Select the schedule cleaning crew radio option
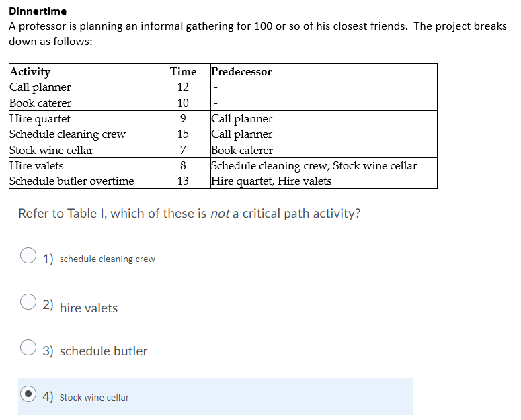The height and width of the screenshot is (420, 521). [x=28, y=255]
